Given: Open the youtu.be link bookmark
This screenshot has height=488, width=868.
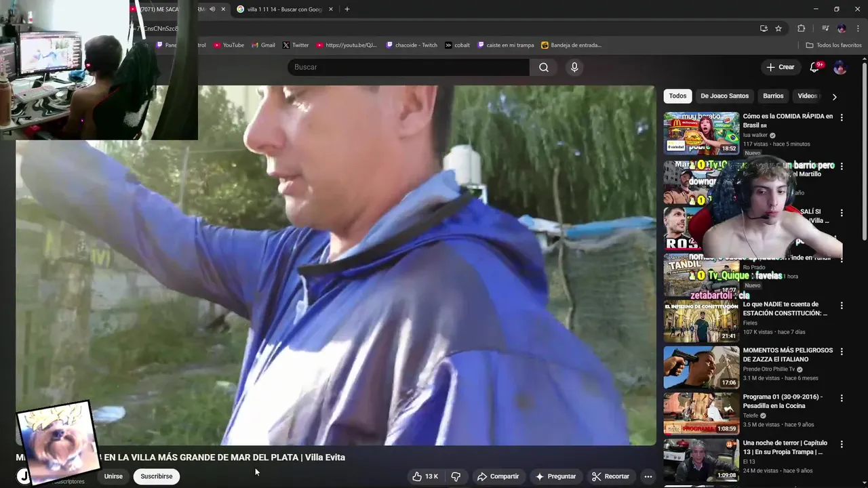Looking at the screenshot, I should click(x=347, y=45).
